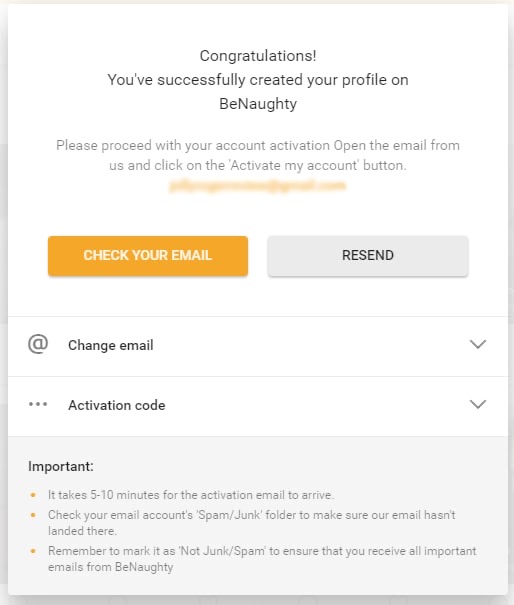
Task: Expand the Change email chevron
Action: pyautogui.click(x=478, y=344)
